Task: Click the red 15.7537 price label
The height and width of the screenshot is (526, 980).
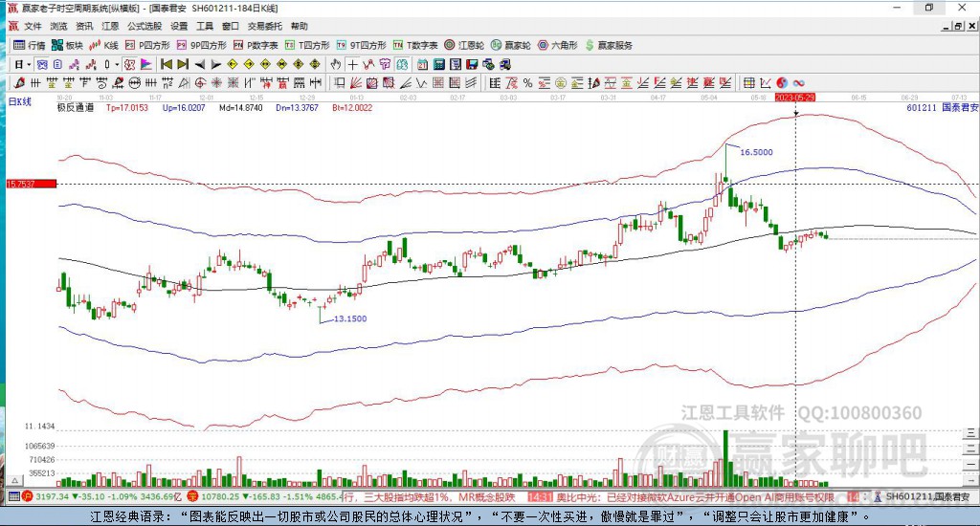Action: point(32,184)
